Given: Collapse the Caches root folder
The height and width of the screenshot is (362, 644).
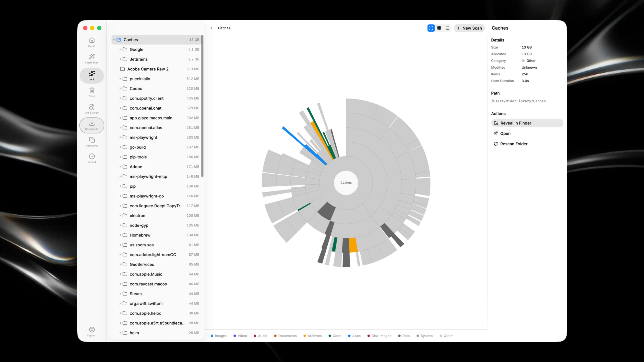Looking at the screenshot, I should pos(114,39).
